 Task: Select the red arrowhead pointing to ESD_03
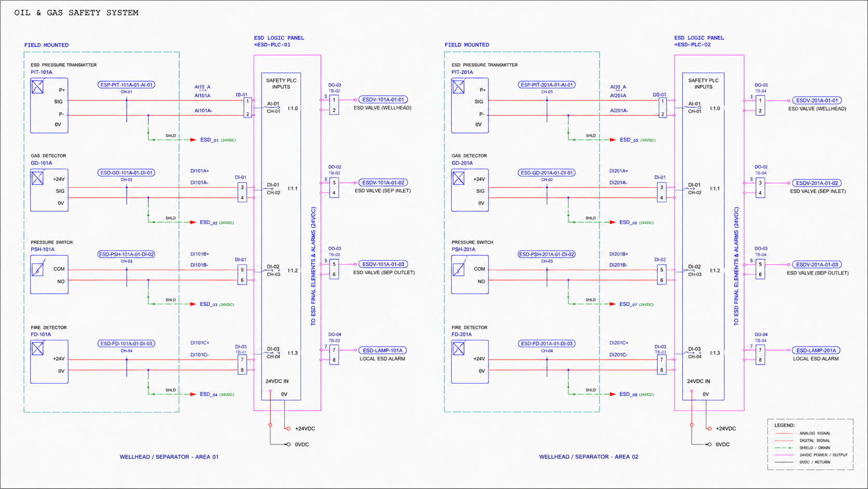(x=192, y=304)
